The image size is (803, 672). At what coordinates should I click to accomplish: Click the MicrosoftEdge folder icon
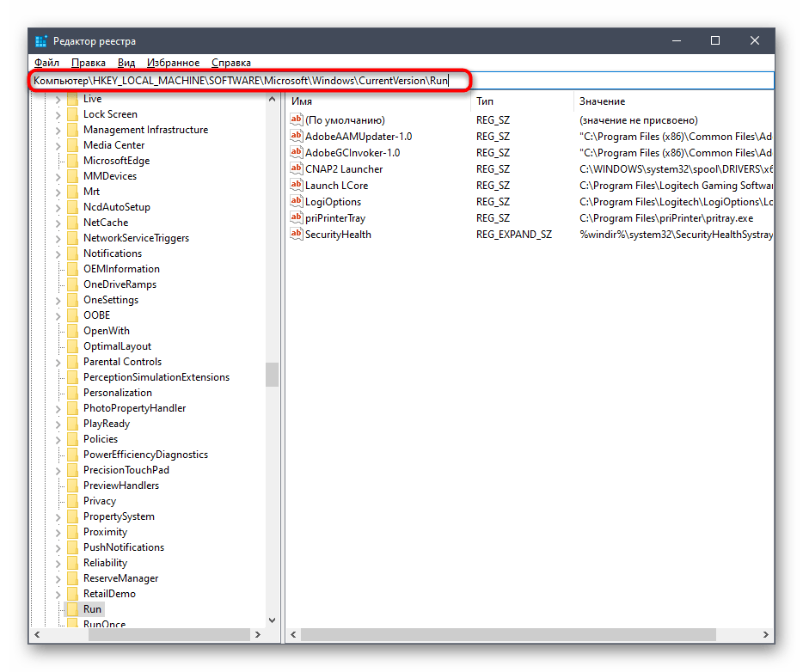[x=73, y=161]
